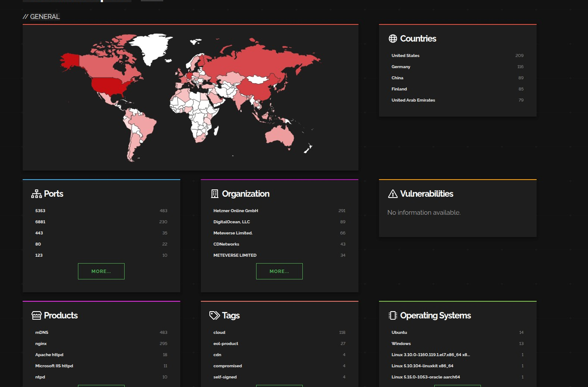Choose the eol-product tag

pos(226,344)
